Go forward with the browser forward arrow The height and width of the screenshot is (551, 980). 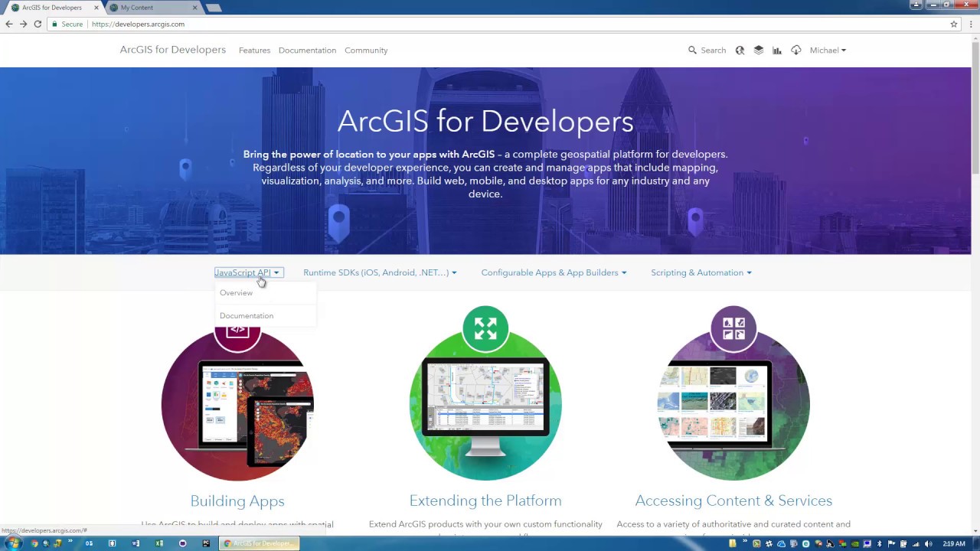23,24
